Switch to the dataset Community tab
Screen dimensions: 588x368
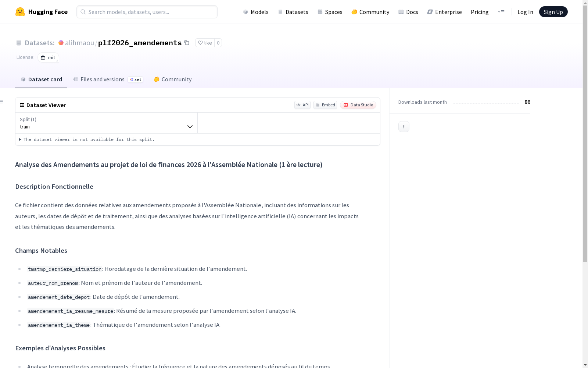[x=172, y=79]
